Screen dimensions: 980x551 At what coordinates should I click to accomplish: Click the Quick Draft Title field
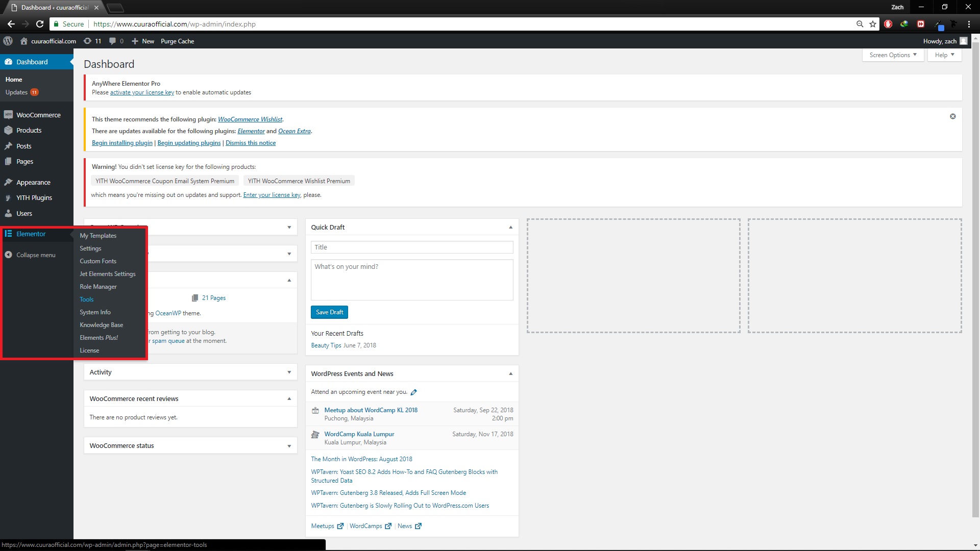(x=412, y=247)
